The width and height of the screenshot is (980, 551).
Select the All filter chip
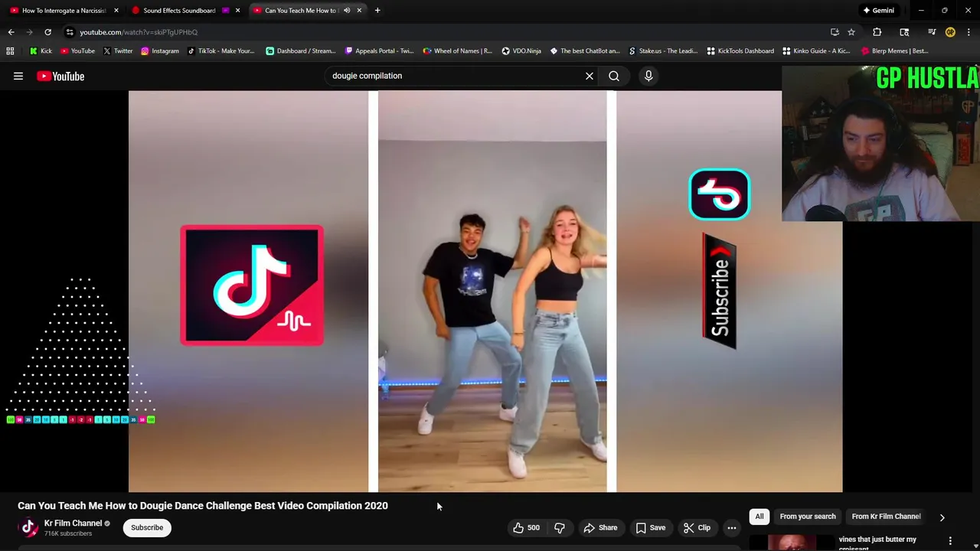(x=759, y=517)
